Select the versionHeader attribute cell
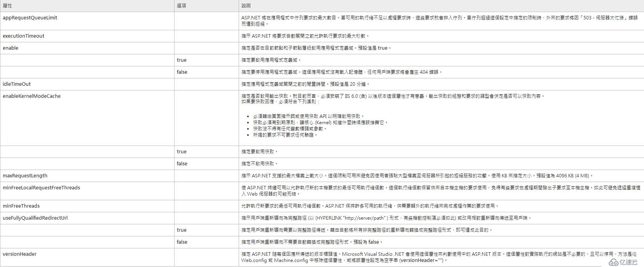644x267 pixels. [87, 257]
